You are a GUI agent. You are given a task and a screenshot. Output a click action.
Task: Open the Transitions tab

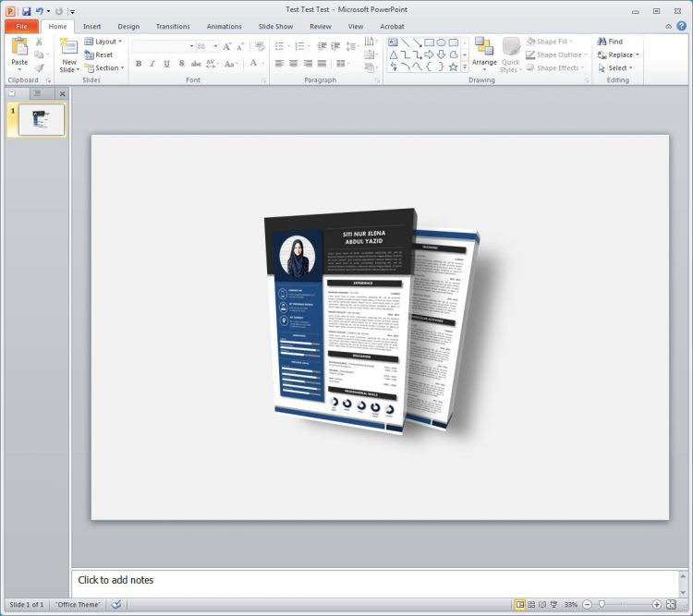[x=173, y=27]
